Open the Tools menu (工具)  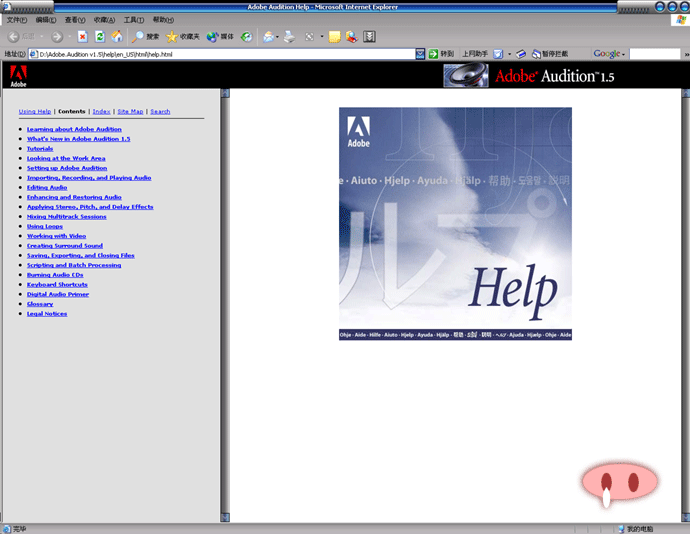pyautogui.click(x=133, y=20)
